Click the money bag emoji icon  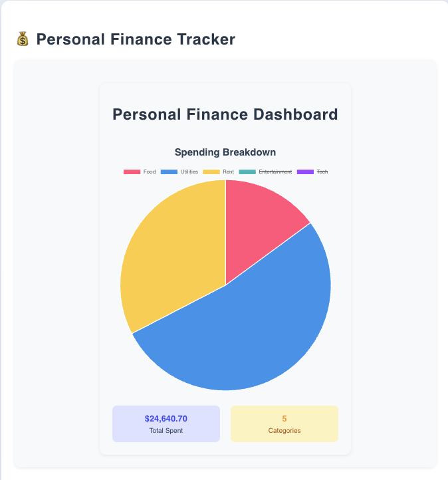(x=23, y=39)
